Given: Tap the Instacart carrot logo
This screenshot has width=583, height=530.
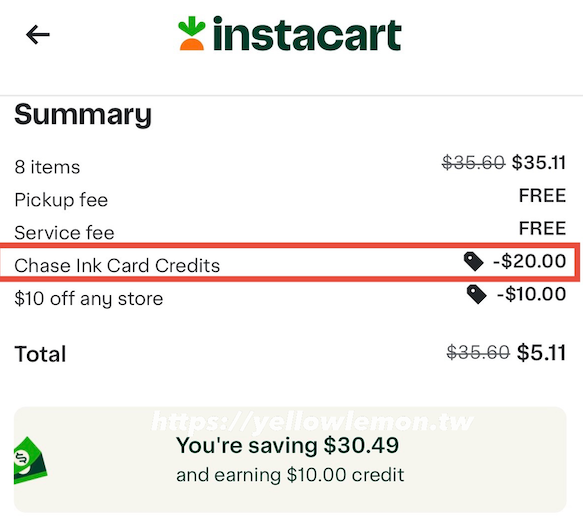Looking at the screenshot, I should click(191, 33).
